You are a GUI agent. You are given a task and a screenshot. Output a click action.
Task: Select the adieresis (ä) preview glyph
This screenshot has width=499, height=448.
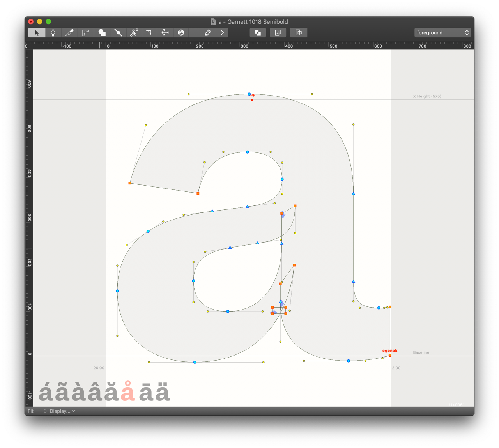pos(163,392)
